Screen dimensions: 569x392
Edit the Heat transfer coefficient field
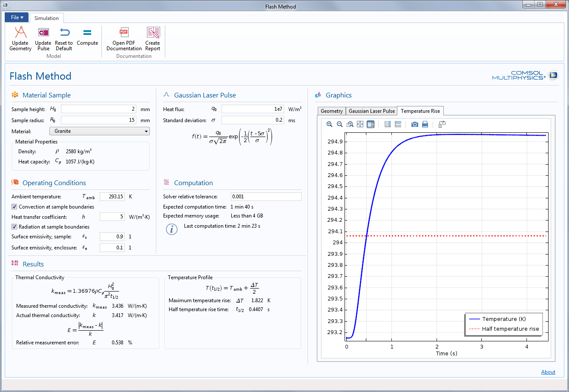click(112, 217)
